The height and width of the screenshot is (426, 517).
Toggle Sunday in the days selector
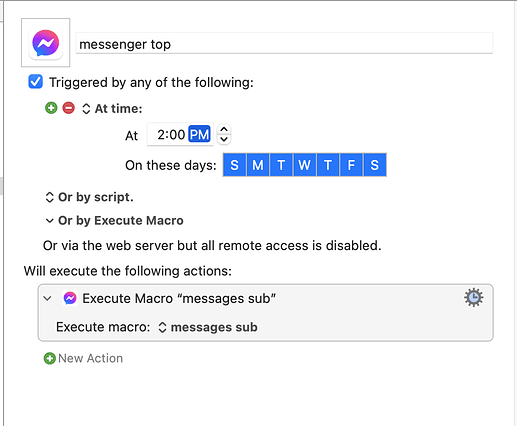[x=234, y=165]
